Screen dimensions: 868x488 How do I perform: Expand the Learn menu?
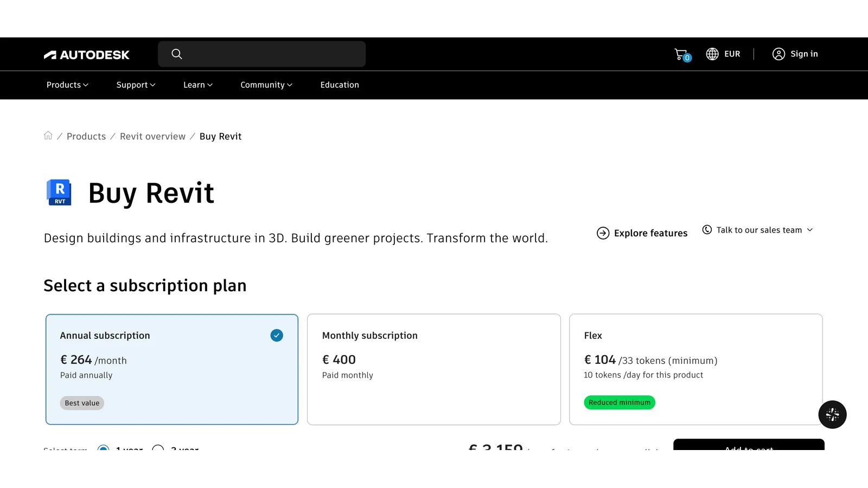pyautogui.click(x=198, y=85)
